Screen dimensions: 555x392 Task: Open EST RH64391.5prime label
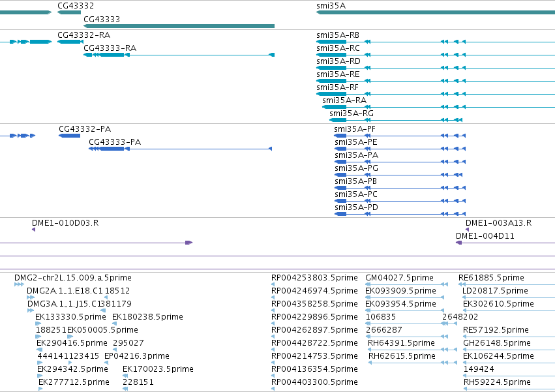401,343
